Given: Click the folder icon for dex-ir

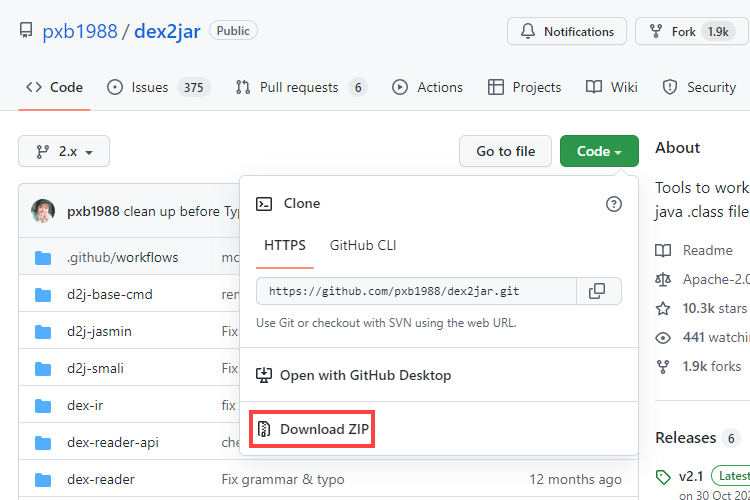Looking at the screenshot, I should pyautogui.click(x=43, y=406).
